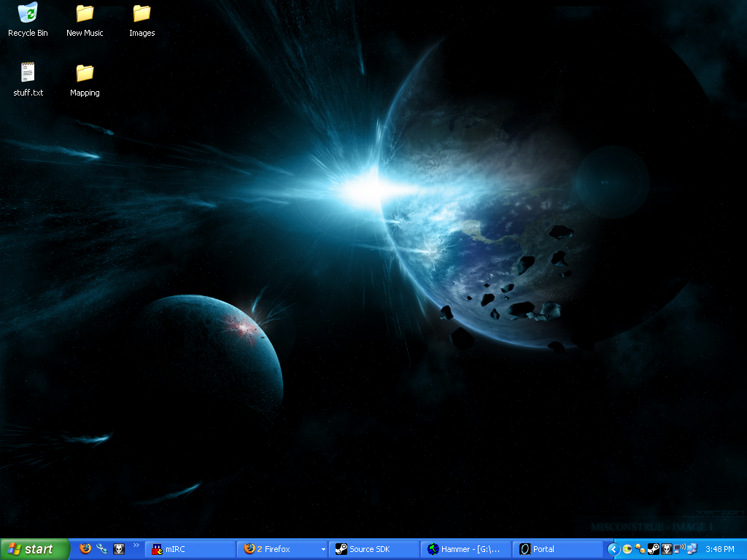This screenshot has width=747, height=560.
Task: Click the Steam icon in system tray
Action: click(654, 549)
